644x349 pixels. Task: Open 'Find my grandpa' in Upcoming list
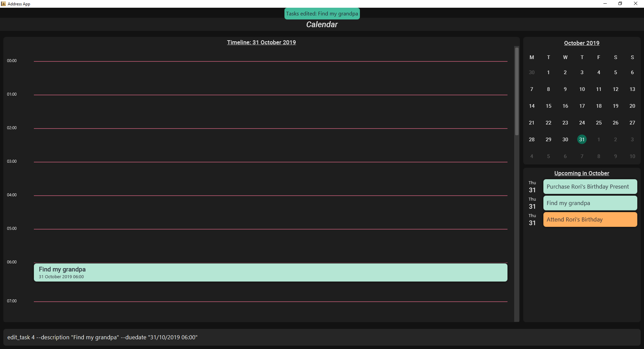(590, 203)
